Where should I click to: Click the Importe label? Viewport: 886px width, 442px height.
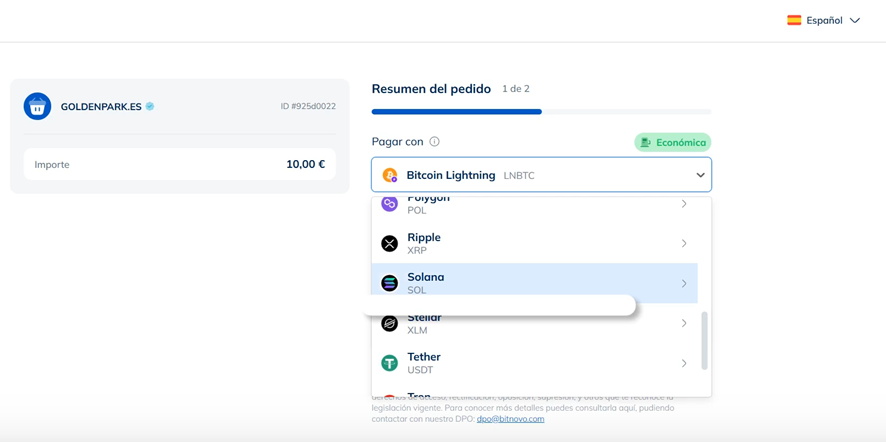tap(52, 165)
